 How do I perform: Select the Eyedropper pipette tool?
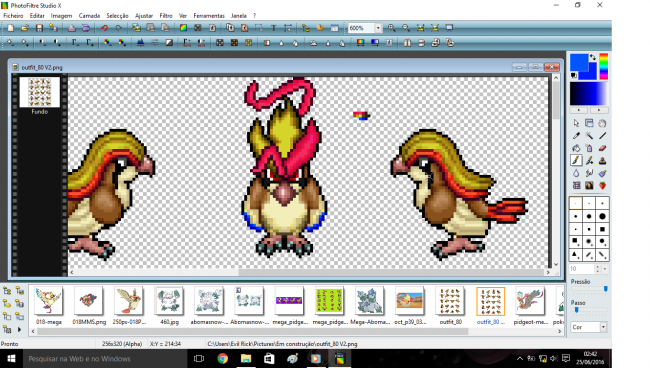576,136
